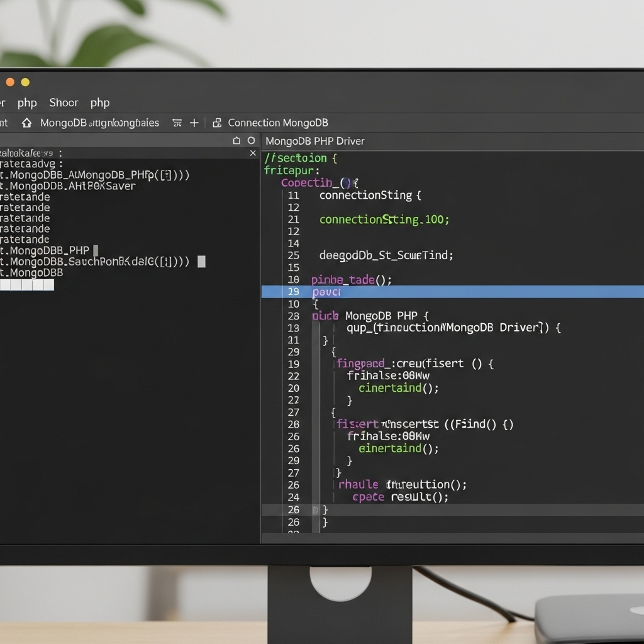Click the circle icon in the left panel header
The image size is (644, 644).
point(252,140)
